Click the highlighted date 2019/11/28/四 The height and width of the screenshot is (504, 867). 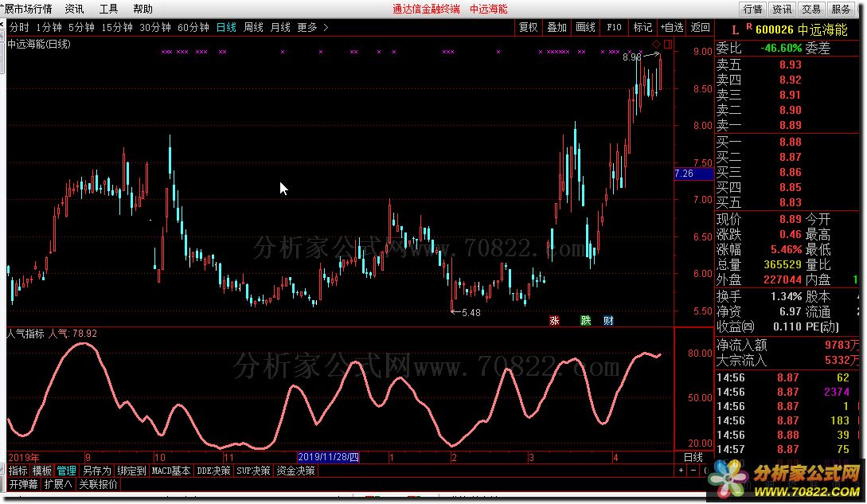tap(329, 458)
